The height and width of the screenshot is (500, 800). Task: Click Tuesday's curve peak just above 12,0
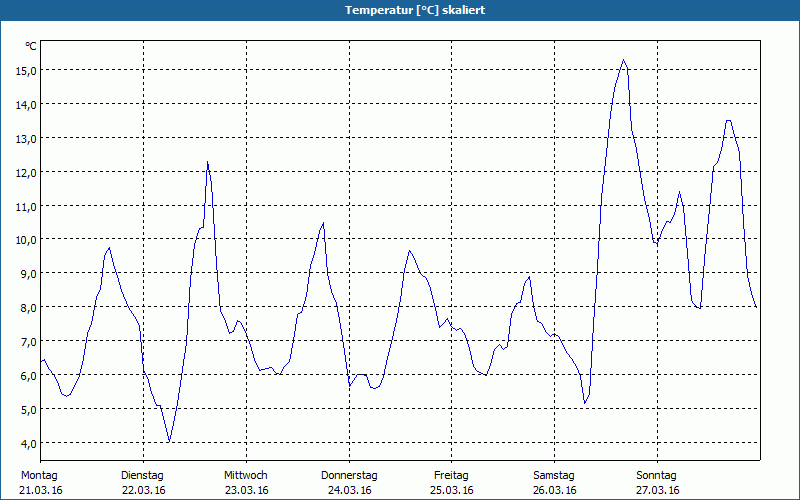tap(207, 162)
